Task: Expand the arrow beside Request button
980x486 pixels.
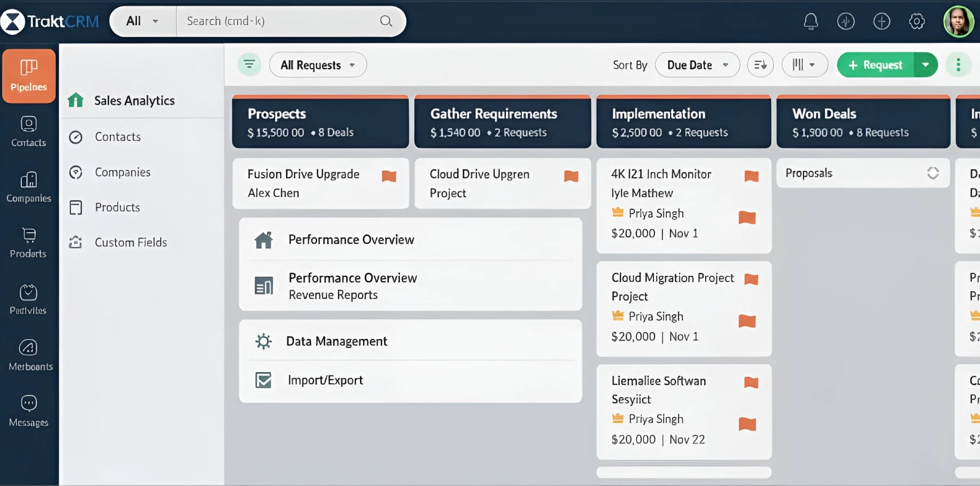Action: [x=926, y=65]
